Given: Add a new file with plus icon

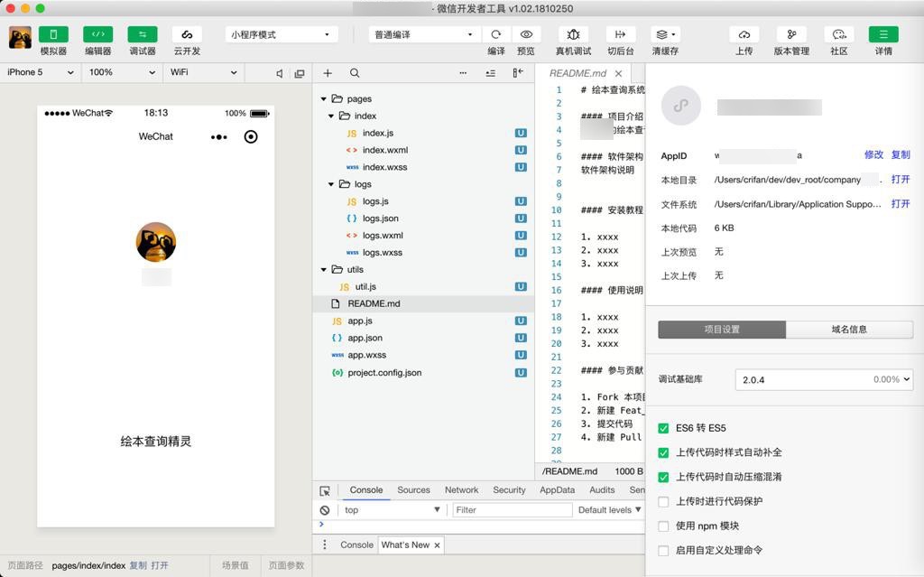Looking at the screenshot, I should point(328,73).
